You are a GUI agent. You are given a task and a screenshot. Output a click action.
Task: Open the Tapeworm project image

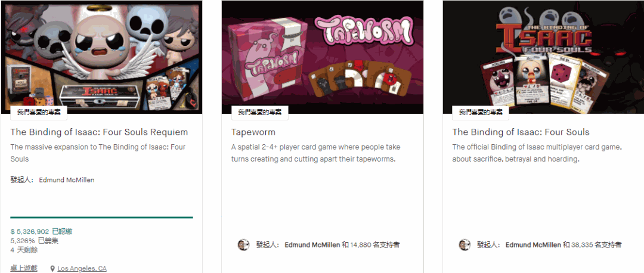coord(323,57)
